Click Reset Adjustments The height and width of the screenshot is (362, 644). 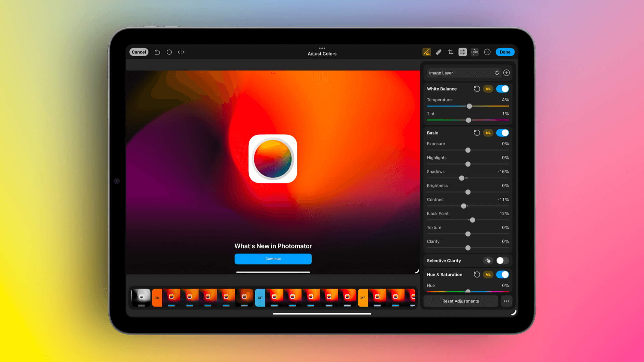click(461, 301)
